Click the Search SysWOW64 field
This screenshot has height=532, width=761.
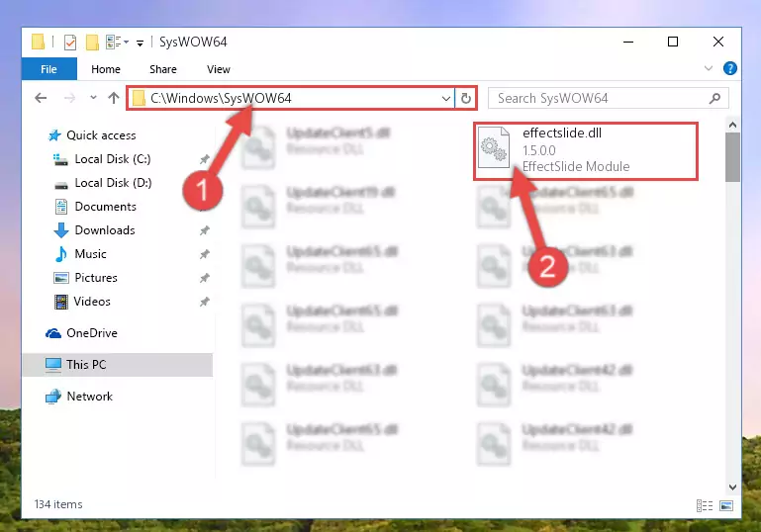[609, 99]
